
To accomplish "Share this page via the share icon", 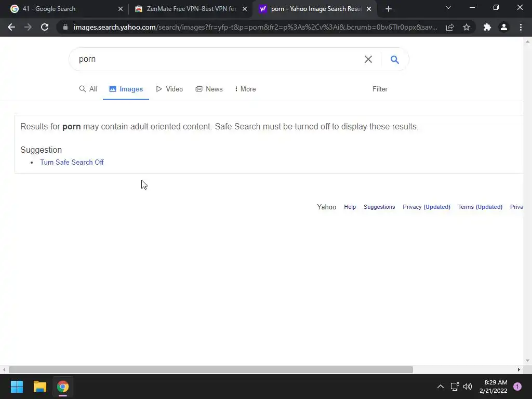I will [450, 27].
